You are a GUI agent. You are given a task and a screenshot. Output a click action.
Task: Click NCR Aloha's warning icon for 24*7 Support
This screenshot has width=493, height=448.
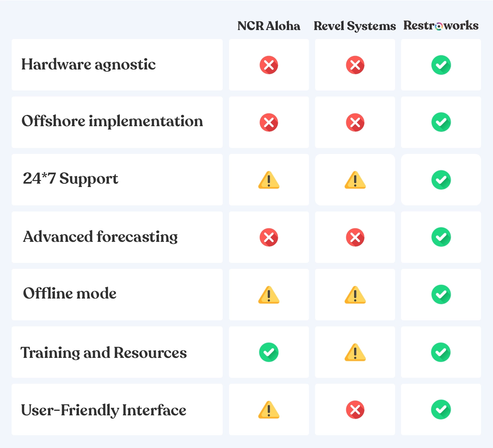coord(269,180)
